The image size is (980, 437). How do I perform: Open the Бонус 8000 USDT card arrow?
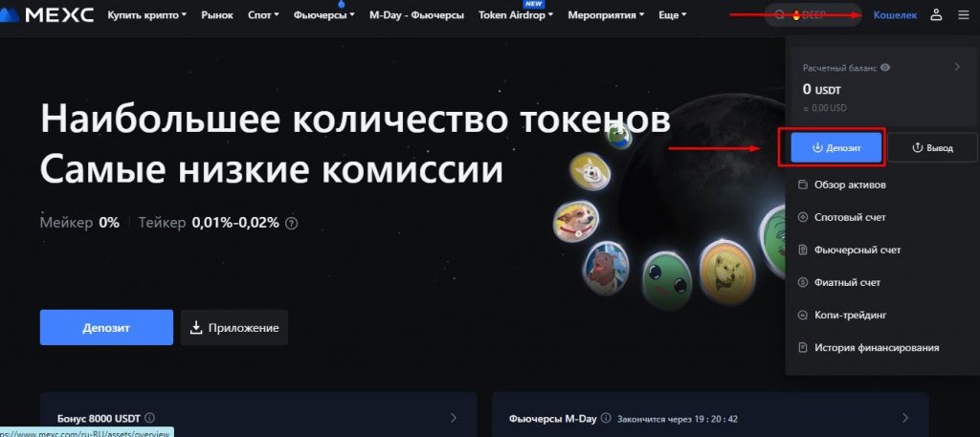[454, 418]
